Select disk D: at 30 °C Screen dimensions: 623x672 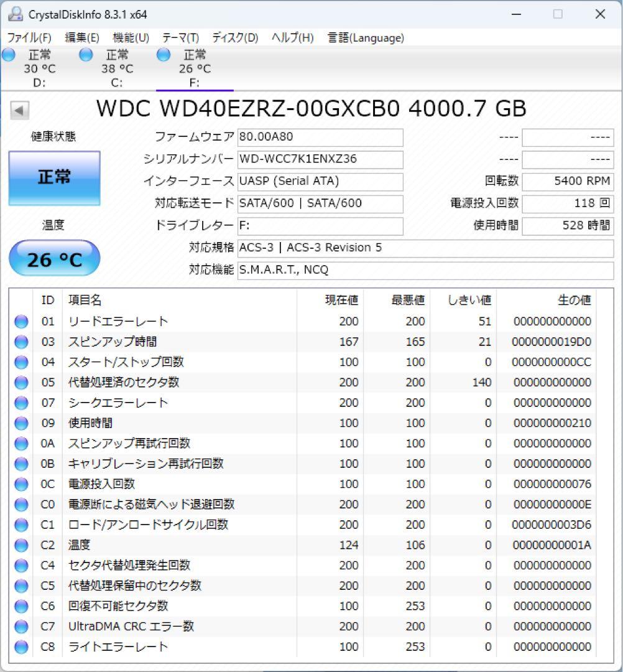point(39,68)
